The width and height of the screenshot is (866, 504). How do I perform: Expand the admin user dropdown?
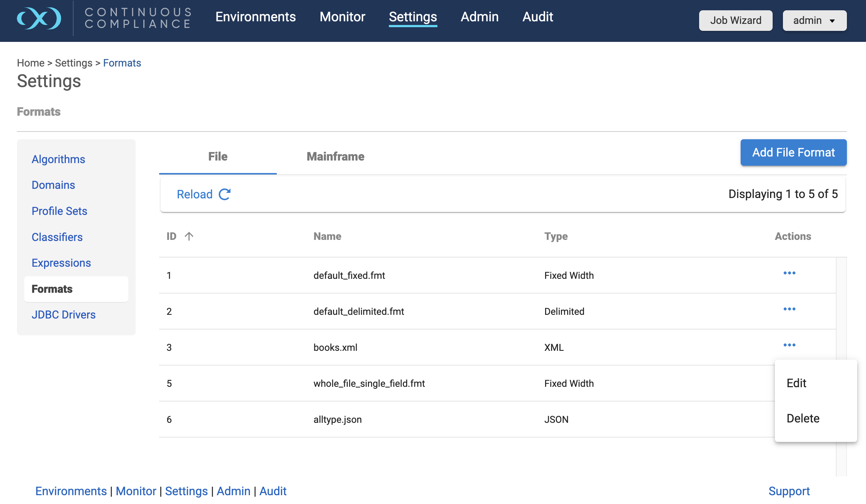814,21
